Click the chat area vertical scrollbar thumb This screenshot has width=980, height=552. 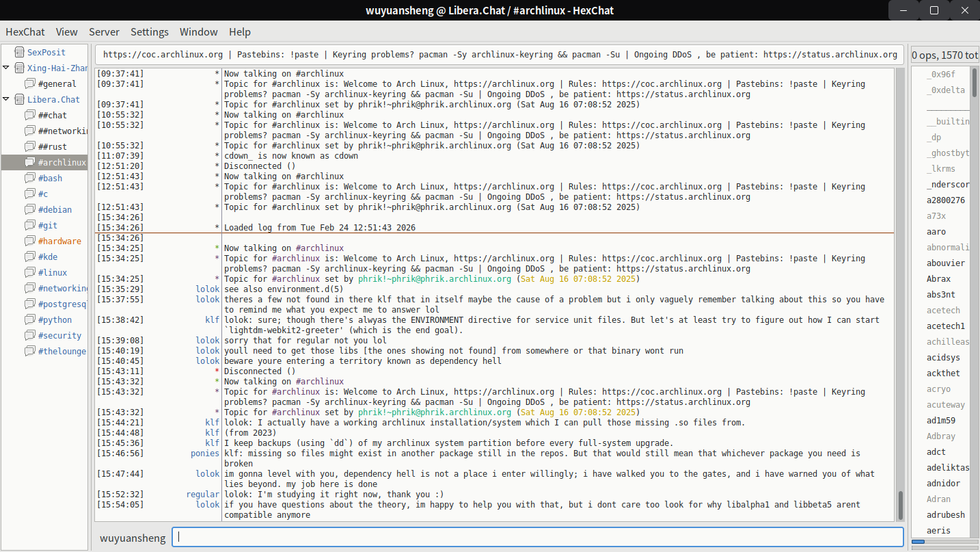tap(900, 505)
